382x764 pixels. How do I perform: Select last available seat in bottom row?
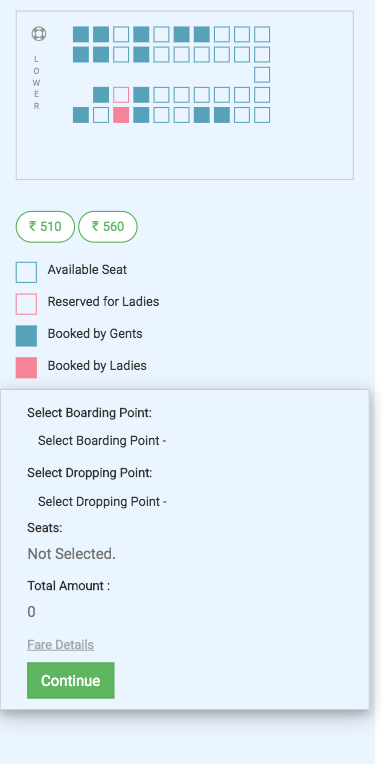(262, 115)
